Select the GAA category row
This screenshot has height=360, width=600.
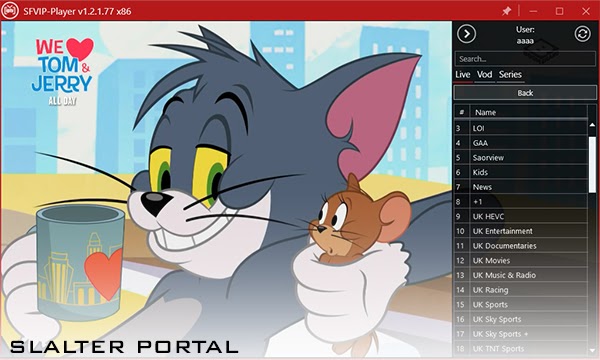pyautogui.click(x=521, y=143)
